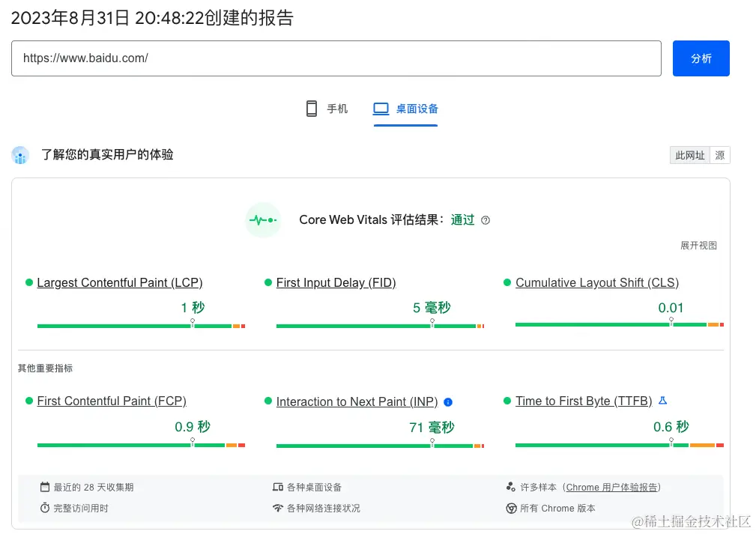The height and width of the screenshot is (534, 756).
Task: Click the 分析 analyze button
Action: 701,58
